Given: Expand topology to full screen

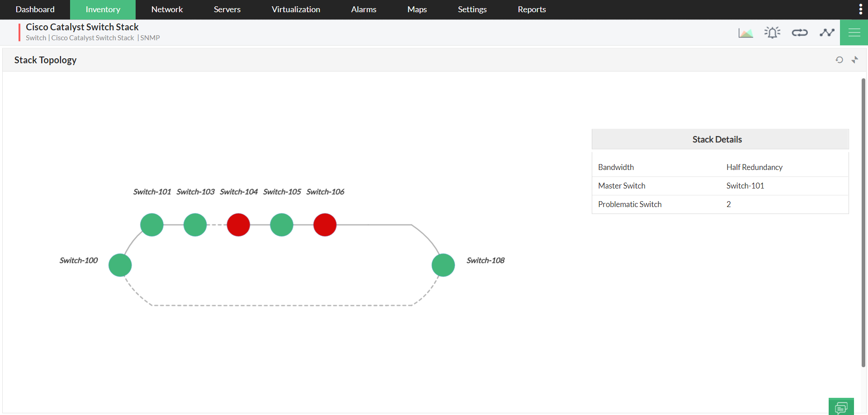Looking at the screenshot, I should 855,60.
